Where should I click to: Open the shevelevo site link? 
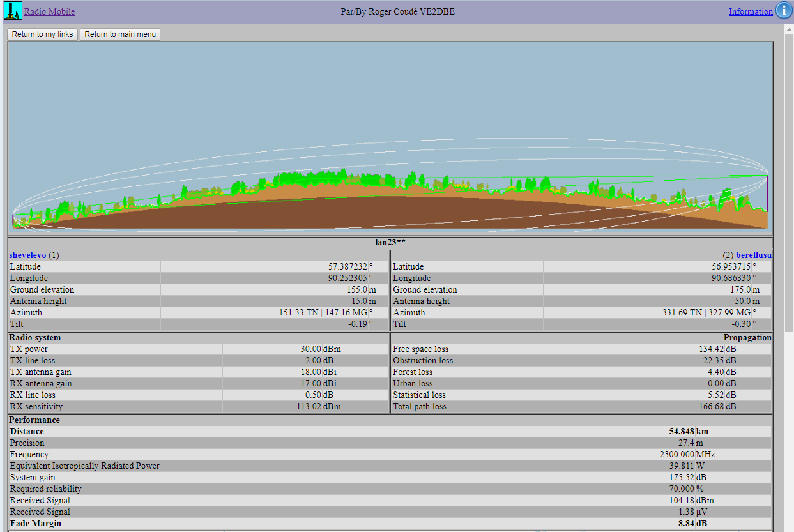[27, 255]
